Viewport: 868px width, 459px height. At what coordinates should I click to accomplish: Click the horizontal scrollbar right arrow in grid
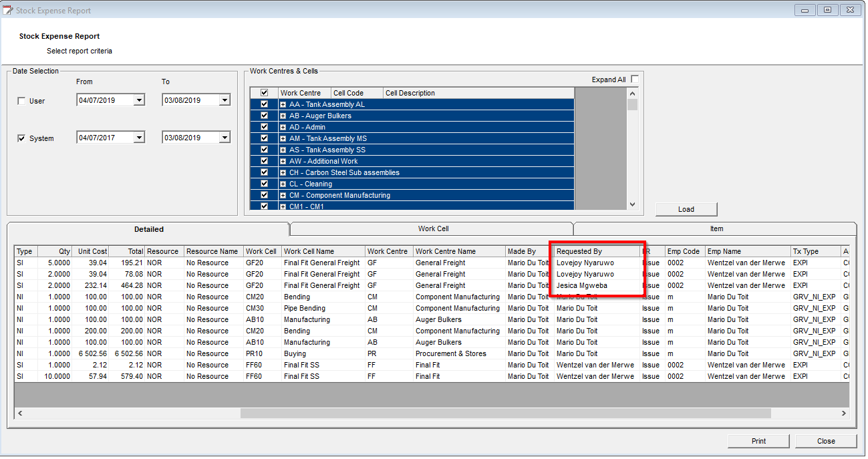[843, 414]
